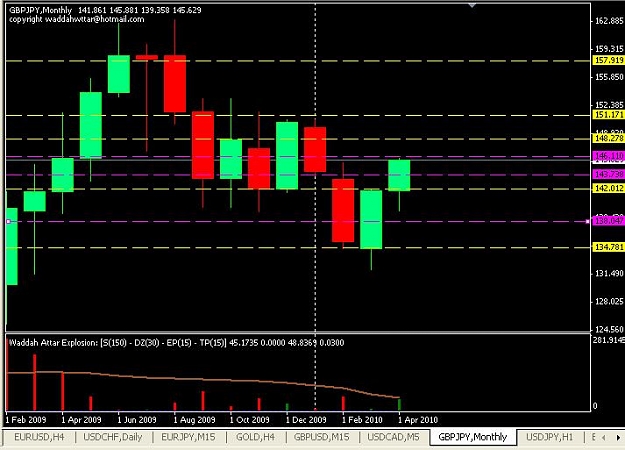This screenshot has height=450, width=625.
Task: Click the 159.315 price scale value
Action: 609,49
